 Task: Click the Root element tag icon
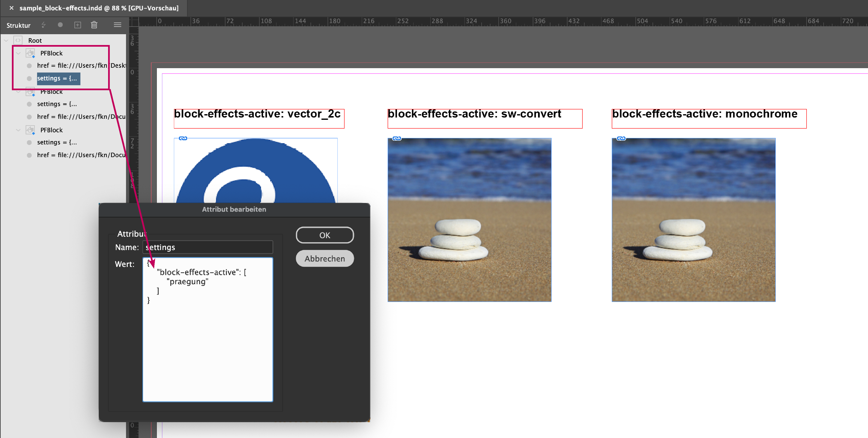(x=18, y=40)
